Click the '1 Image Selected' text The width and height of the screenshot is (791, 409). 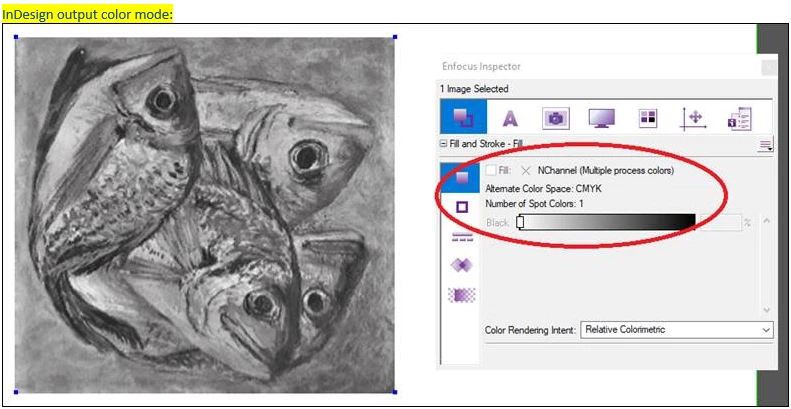[x=474, y=89]
